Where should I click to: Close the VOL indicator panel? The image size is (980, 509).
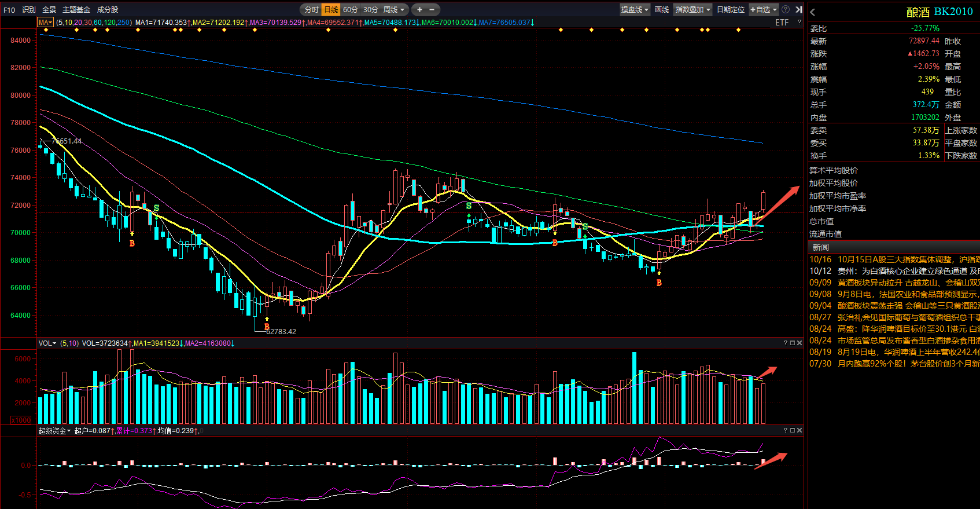pyautogui.click(x=800, y=343)
